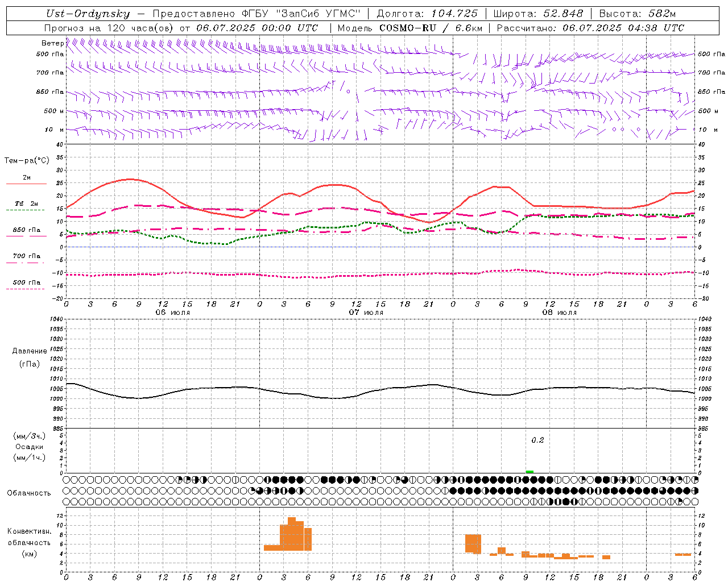Click the forecast line Прогноз на 120 часа(ов)
This screenshot has width=728, height=582.
[x=110, y=27]
